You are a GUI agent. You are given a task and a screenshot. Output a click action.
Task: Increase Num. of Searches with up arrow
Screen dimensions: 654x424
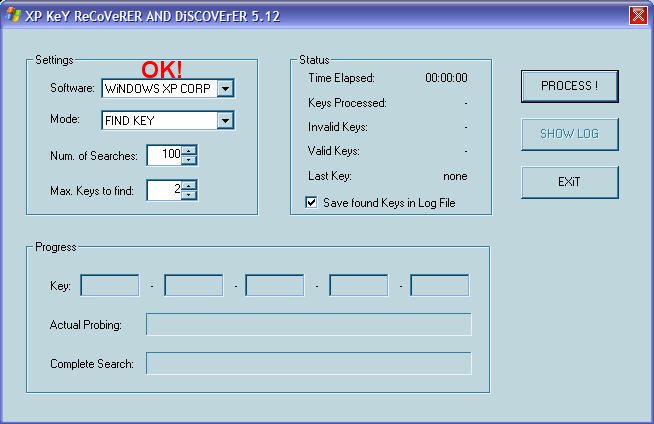click(x=189, y=151)
